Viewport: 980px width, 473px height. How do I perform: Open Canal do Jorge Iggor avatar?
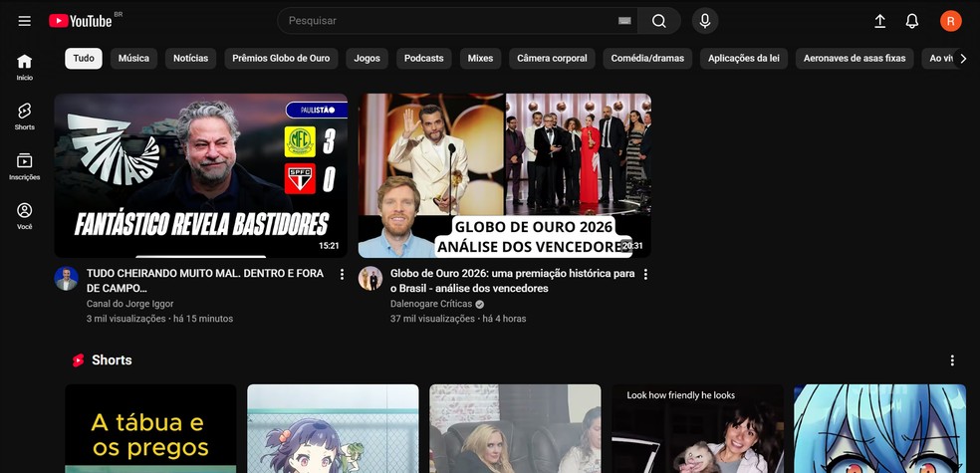click(67, 279)
